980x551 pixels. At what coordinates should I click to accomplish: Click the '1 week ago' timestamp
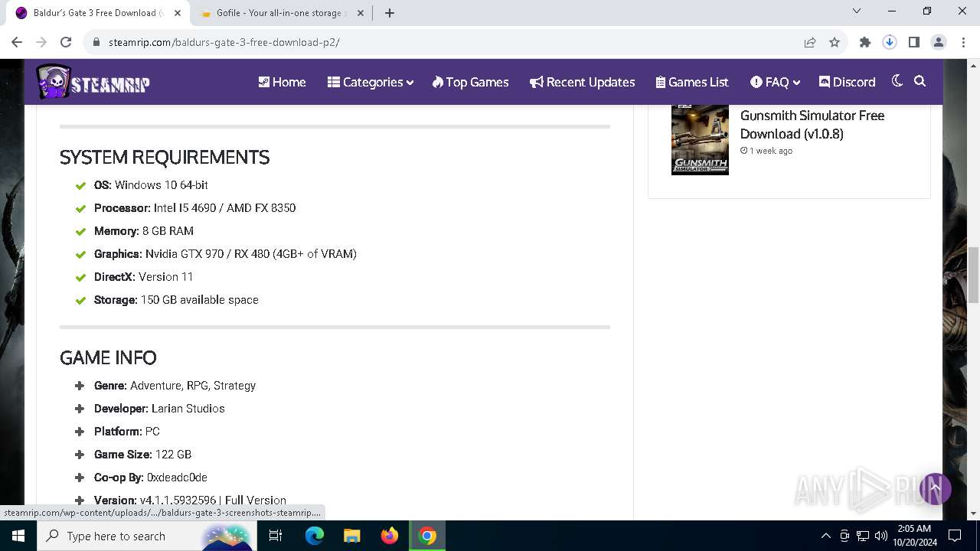771,151
